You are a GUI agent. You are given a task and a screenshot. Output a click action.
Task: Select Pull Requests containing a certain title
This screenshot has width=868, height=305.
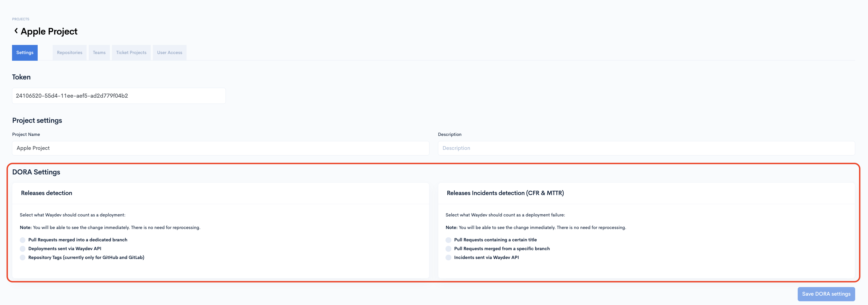pyautogui.click(x=448, y=240)
